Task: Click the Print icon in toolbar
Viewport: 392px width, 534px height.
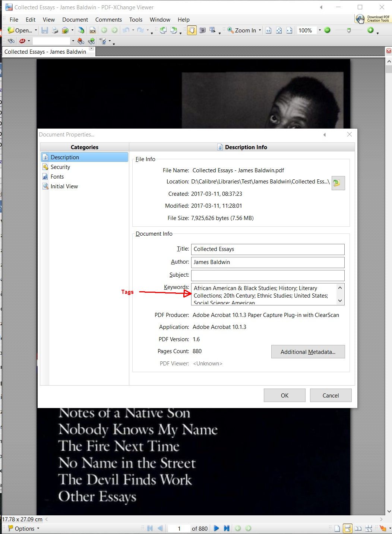Action: [x=55, y=30]
